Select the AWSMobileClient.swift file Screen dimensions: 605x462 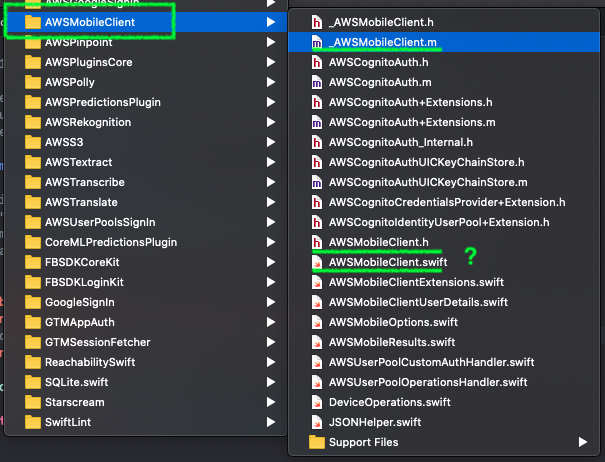coord(444,262)
